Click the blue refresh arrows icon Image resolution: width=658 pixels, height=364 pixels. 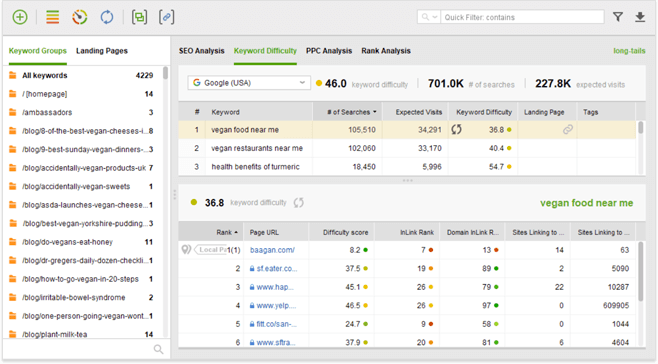[x=107, y=17]
